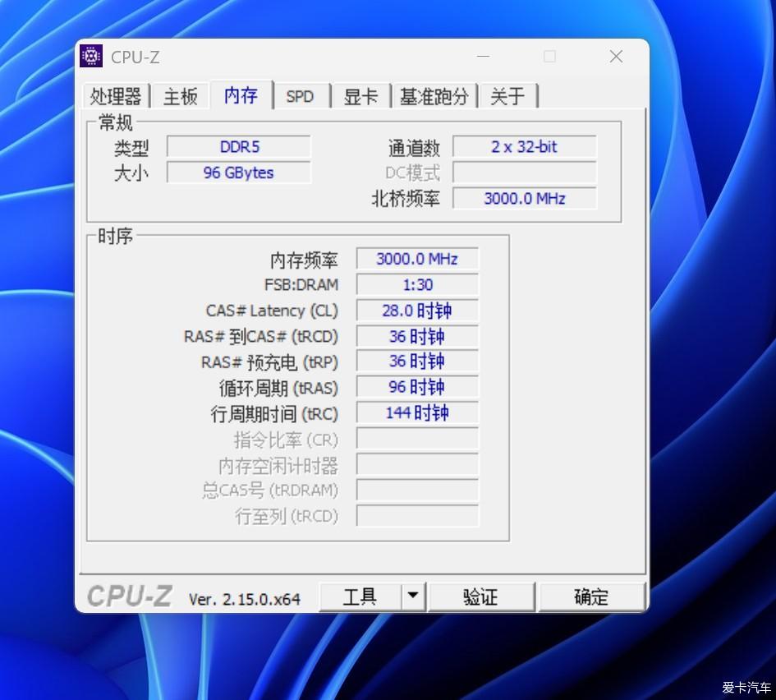Confirm with the 确定 button
776x700 pixels.
tap(591, 596)
